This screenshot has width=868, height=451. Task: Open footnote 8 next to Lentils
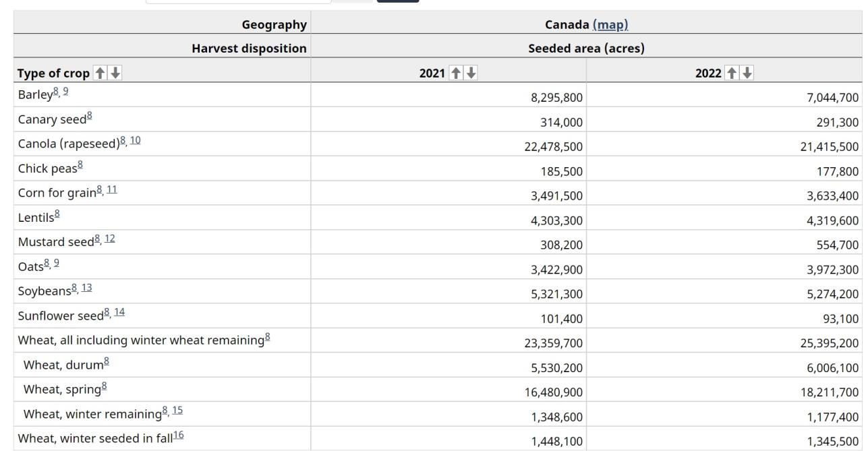tap(57, 215)
